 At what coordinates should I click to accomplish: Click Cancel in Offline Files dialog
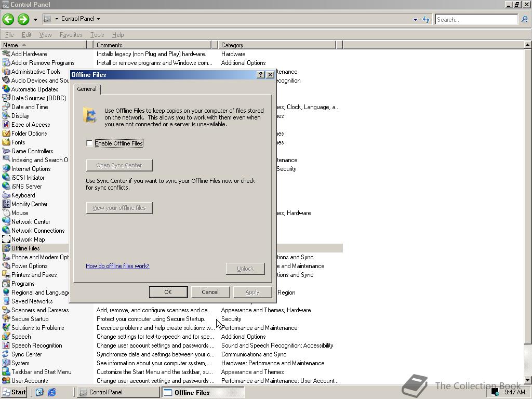[210, 292]
